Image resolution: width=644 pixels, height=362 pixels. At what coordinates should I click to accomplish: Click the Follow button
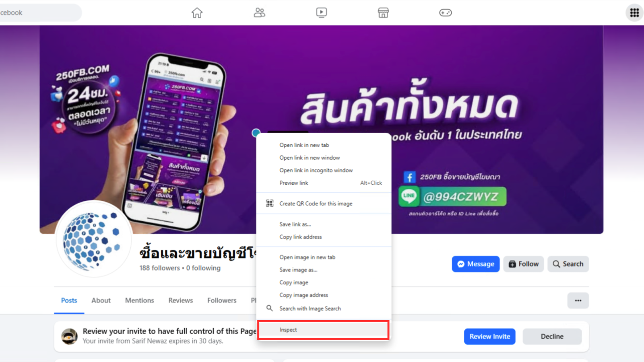[x=523, y=264]
